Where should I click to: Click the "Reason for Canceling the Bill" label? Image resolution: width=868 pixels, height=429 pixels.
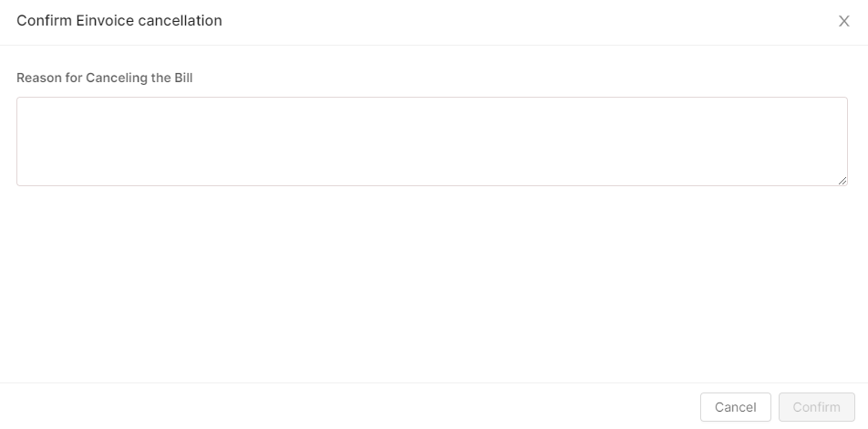pyautogui.click(x=105, y=78)
